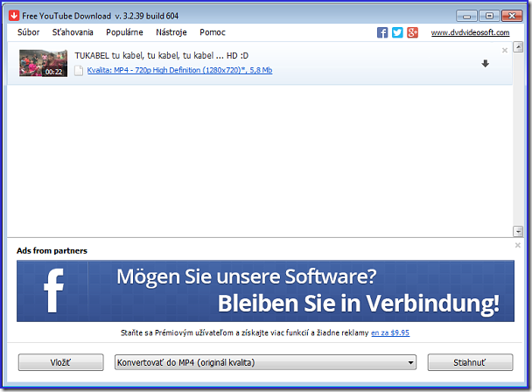Click the premium offer link for $9.95
532x392 pixels.
point(390,333)
